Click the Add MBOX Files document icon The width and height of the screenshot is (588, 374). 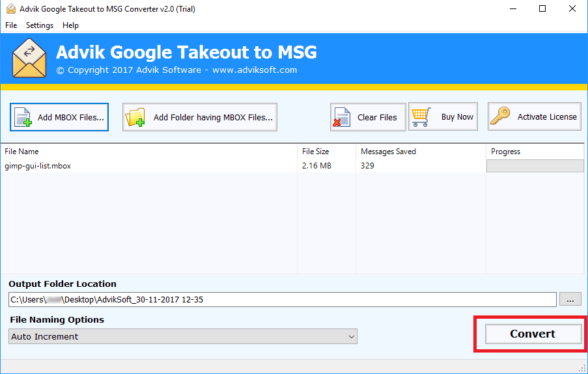(23, 117)
